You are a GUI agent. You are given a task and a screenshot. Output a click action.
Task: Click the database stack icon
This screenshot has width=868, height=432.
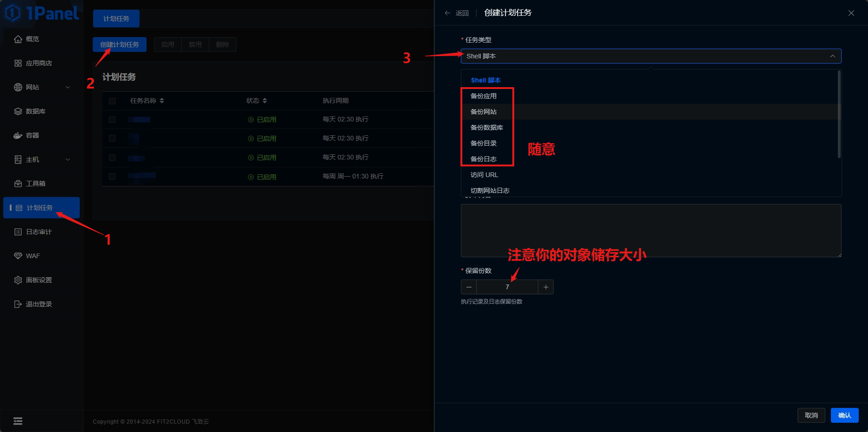18,112
